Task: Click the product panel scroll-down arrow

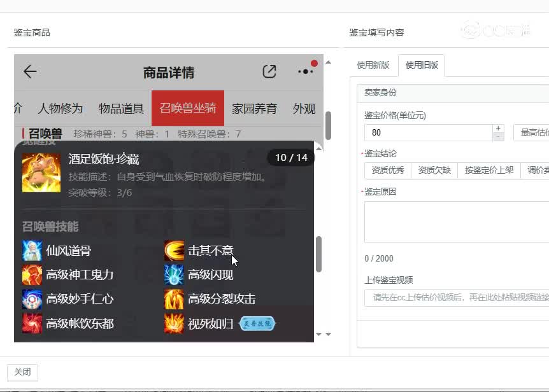Action: click(x=328, y=334)
